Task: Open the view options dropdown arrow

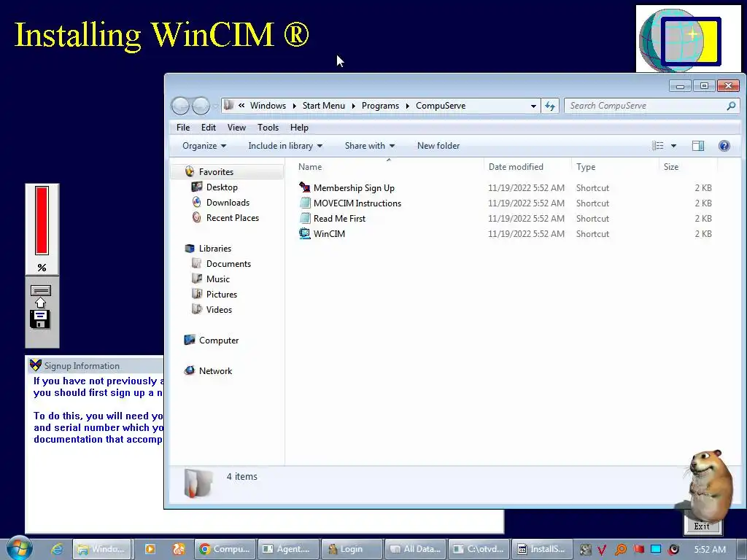Action: pyautogui.click(x=673, y=146)
